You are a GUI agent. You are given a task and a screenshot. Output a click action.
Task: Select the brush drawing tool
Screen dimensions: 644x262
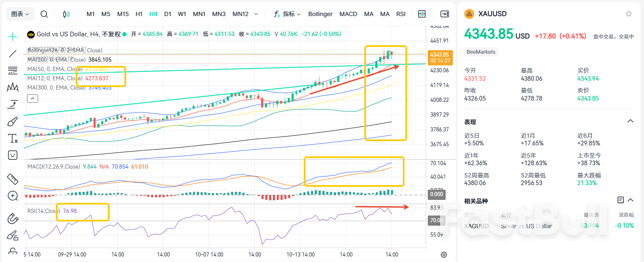(13, 122)
